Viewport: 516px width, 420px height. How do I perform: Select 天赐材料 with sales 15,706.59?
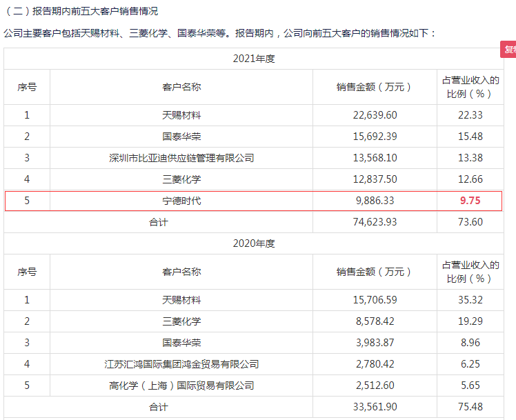coord(181,300)
